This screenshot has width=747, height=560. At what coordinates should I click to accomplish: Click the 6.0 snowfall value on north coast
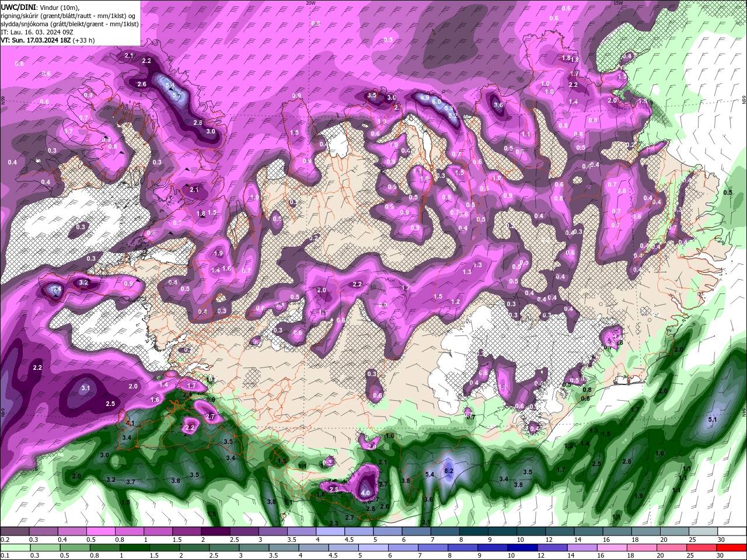pyautogui.click(x=437, y=101)
